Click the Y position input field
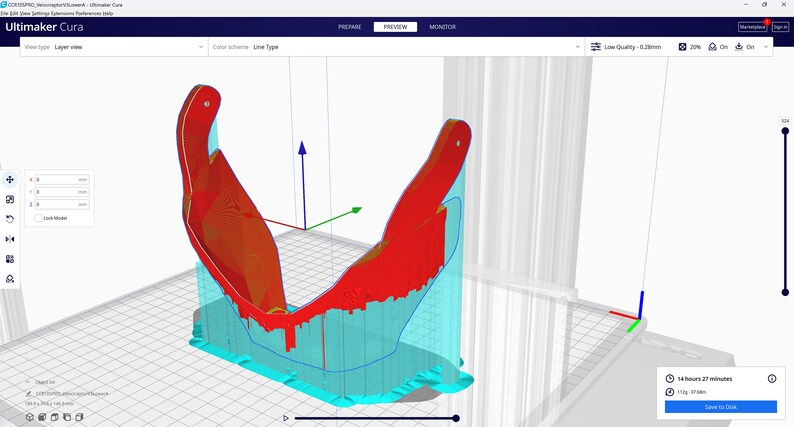 pos(62,192)
